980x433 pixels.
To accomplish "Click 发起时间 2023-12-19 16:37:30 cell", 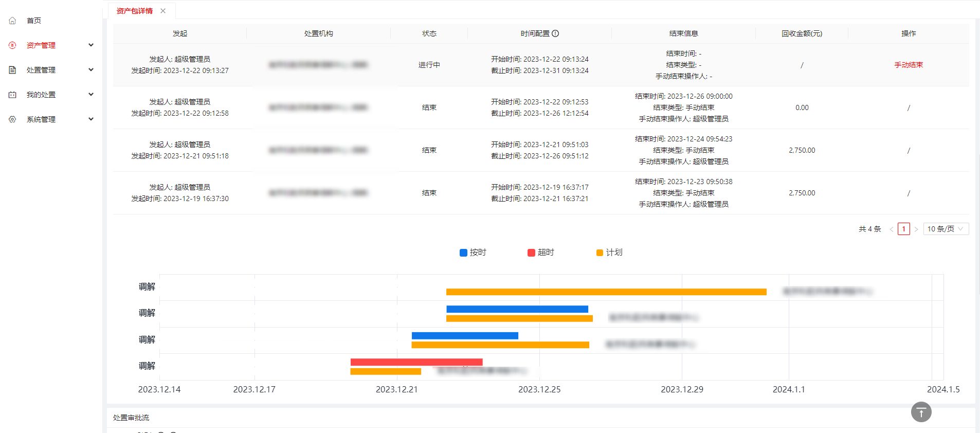I will 180,199.
